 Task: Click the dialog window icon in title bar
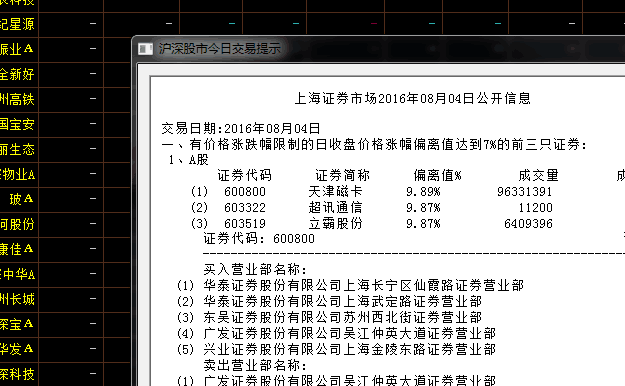tap(145, 49)
